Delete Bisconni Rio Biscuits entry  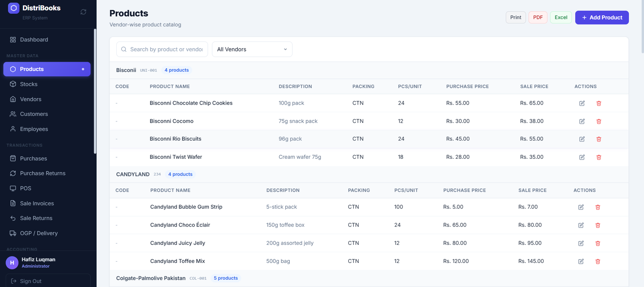coord(599,139)
